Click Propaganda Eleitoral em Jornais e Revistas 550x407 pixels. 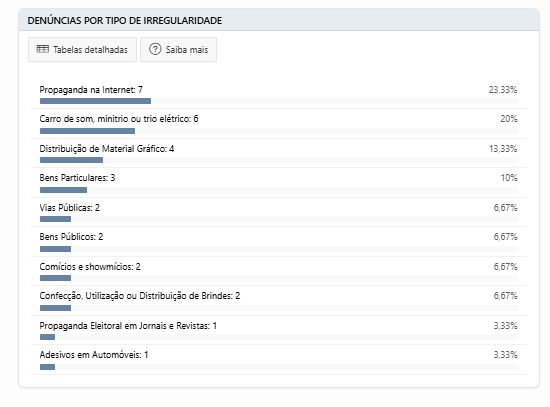tap(128, 326)
